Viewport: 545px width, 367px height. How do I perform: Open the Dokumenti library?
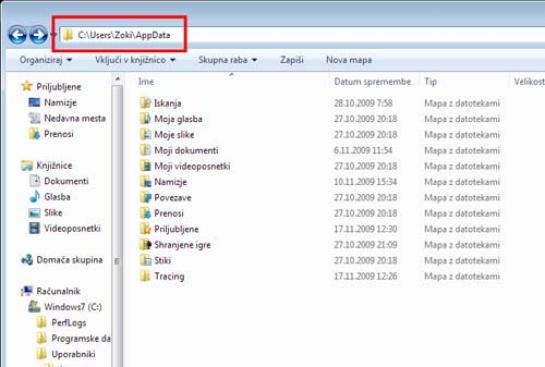pyautogui.click(x=59, y=181)
